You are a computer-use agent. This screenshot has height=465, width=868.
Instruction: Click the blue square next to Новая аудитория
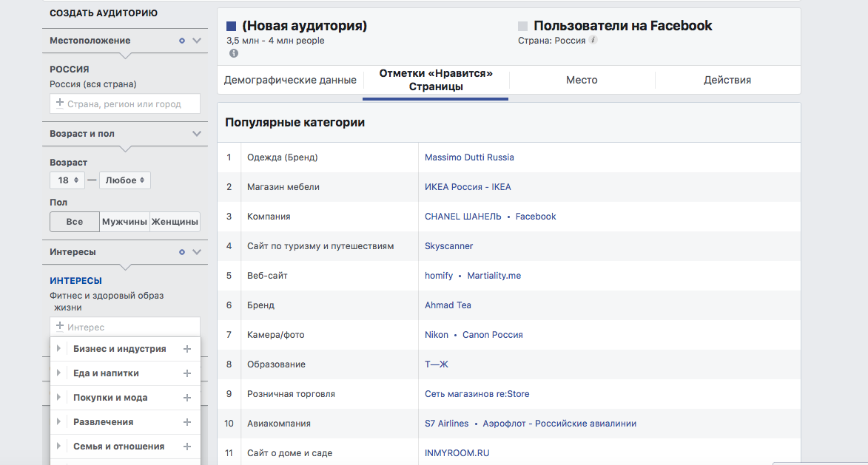point(232,26)
